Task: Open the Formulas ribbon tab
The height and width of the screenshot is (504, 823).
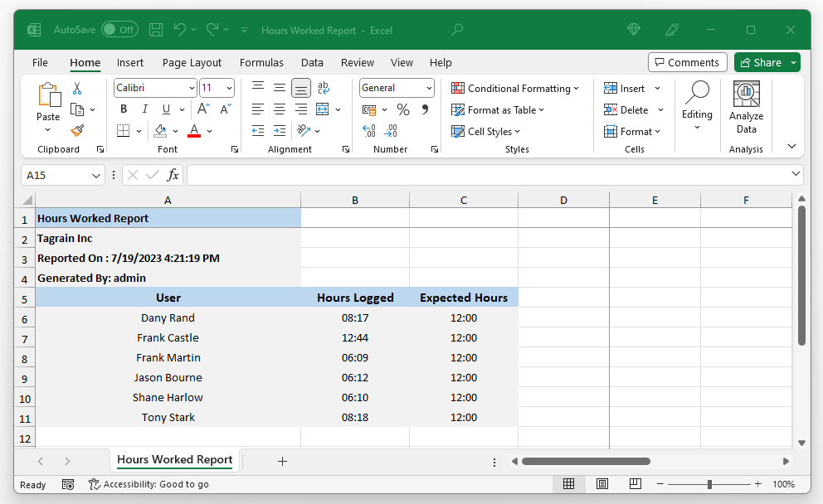Action: point(261,62)
